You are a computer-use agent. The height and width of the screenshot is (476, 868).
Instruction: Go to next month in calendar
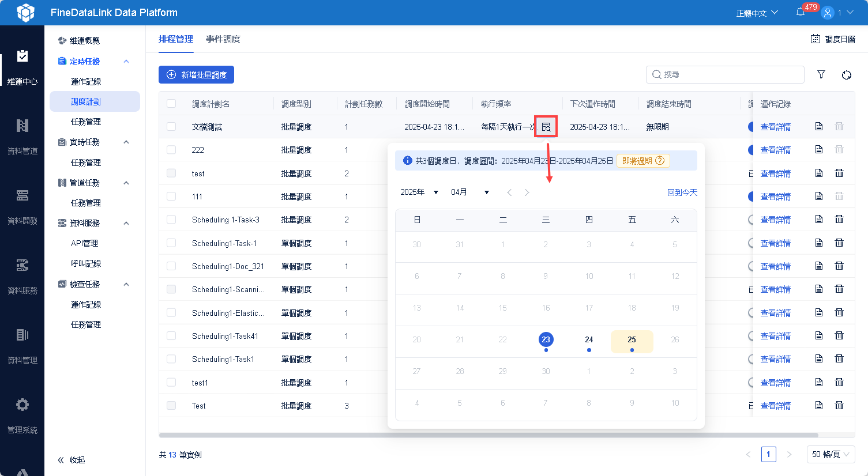527,192
